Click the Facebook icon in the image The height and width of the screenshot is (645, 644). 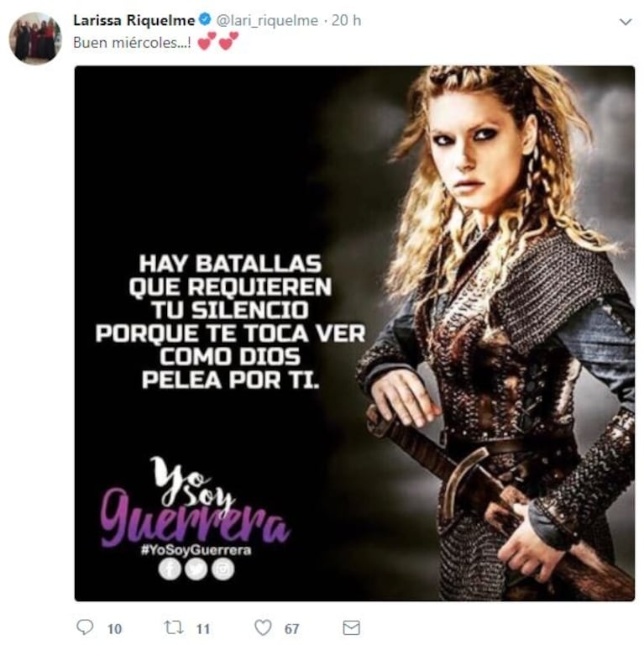pyautogui.click(x=170, y=569)
